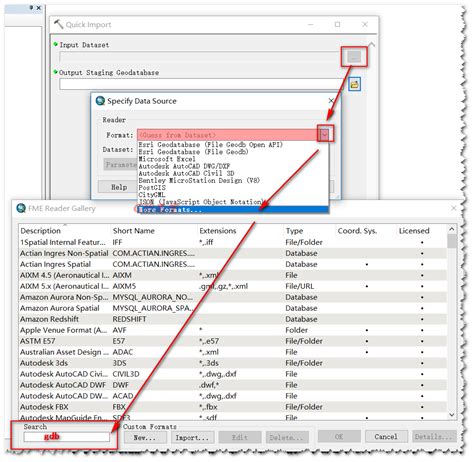Select Apple Venue Format row
The image size is (474, 462).
[233, 330]
